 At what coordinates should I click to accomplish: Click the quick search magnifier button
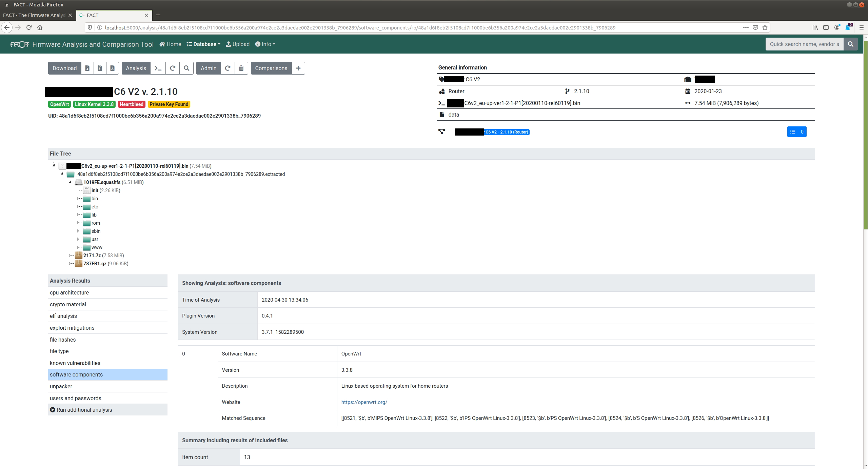coord(850,44)
